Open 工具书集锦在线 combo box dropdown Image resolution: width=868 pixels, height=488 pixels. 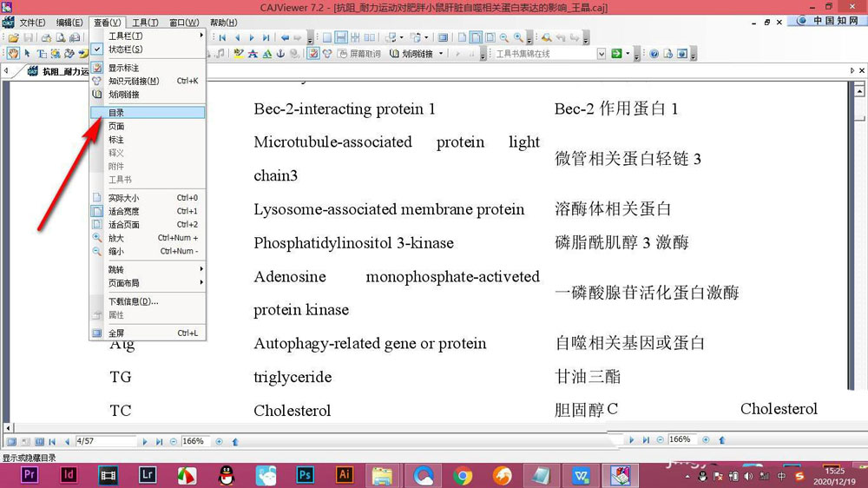coord(602,54)
